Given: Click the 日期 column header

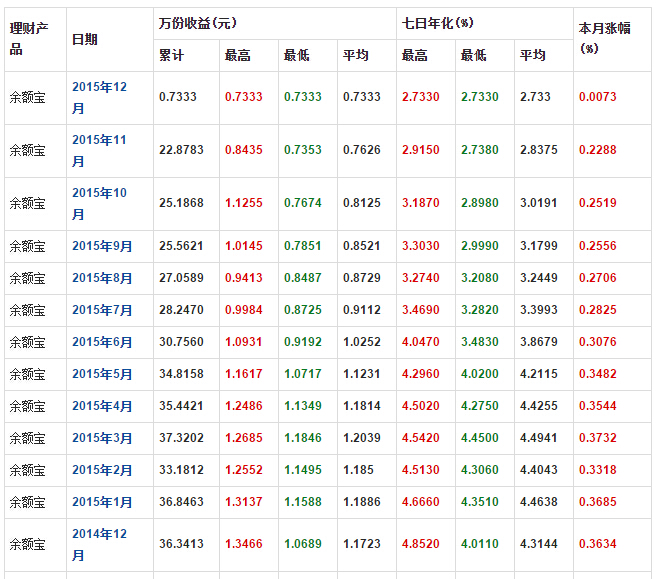Looking at the screenshot, I should 85,39.
